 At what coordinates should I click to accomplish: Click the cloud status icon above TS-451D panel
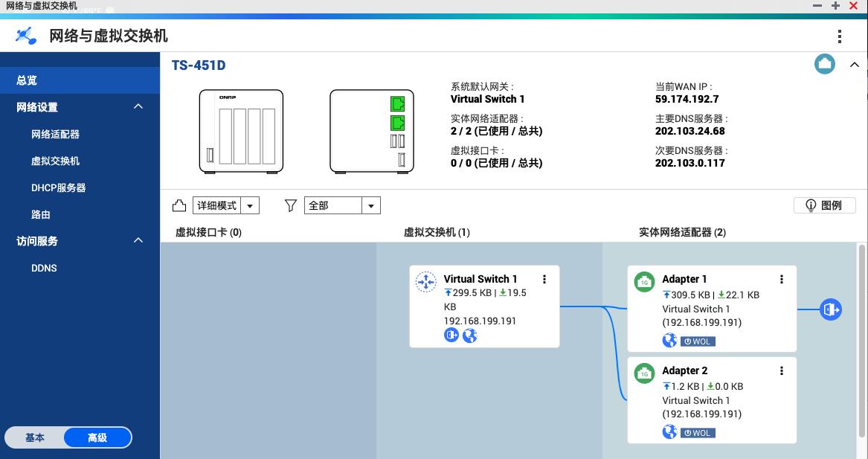824,64
